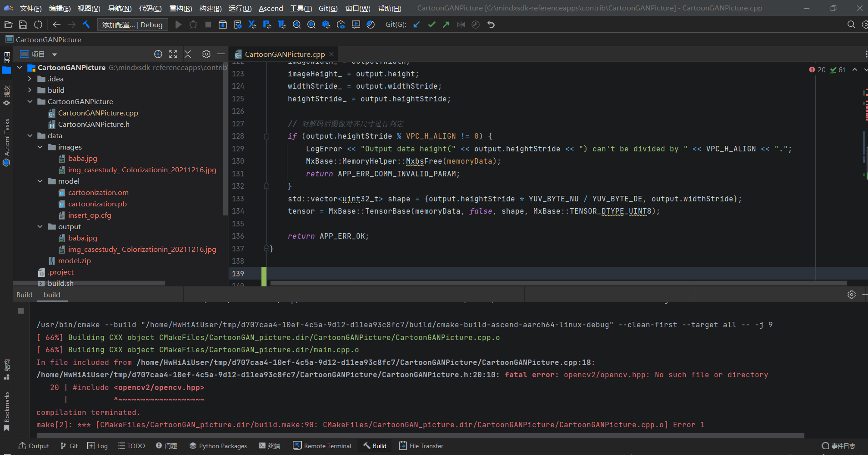Open the search magnifier in top right
The height and width of the screenshot is (455, 868).
coord(851,25)
